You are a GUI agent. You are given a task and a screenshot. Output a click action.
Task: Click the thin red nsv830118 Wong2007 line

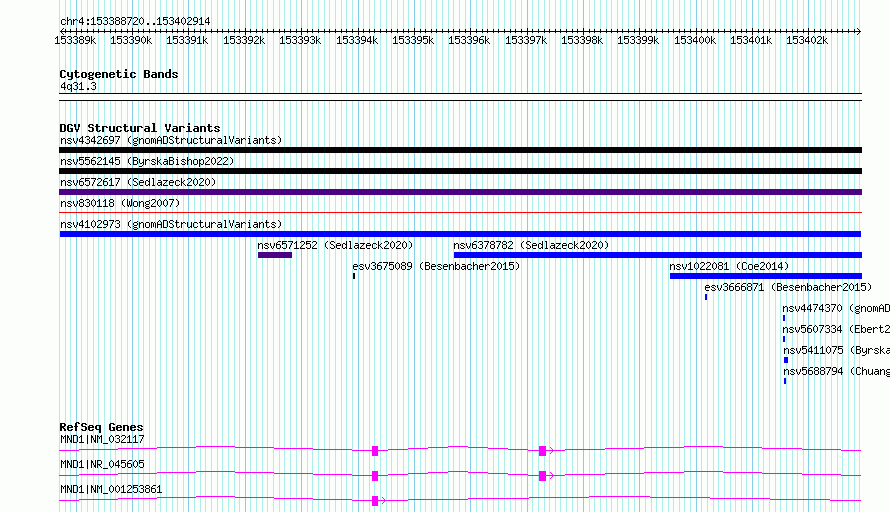(460, 213)
